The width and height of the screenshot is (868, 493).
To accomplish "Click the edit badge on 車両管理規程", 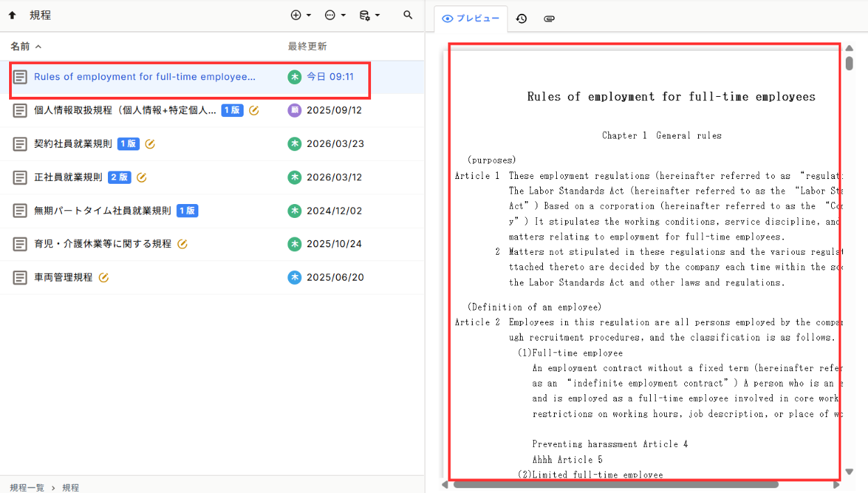I will click(104, 278).
